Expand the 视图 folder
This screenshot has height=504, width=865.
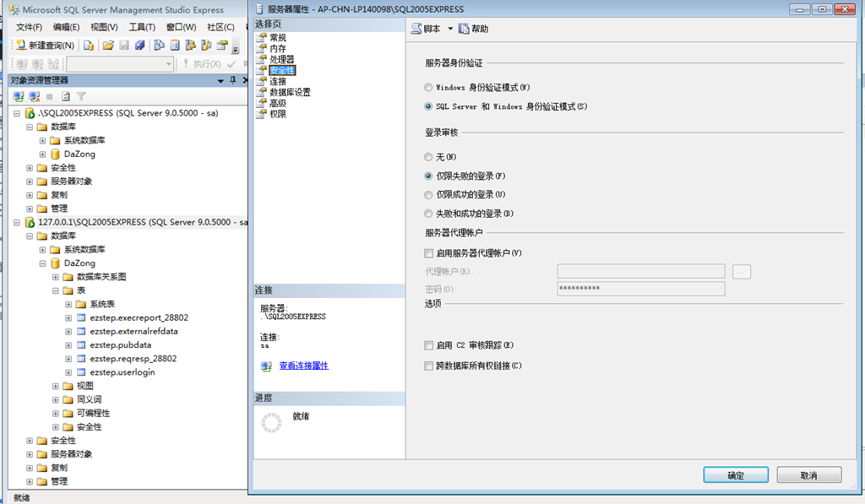point(56,386)
